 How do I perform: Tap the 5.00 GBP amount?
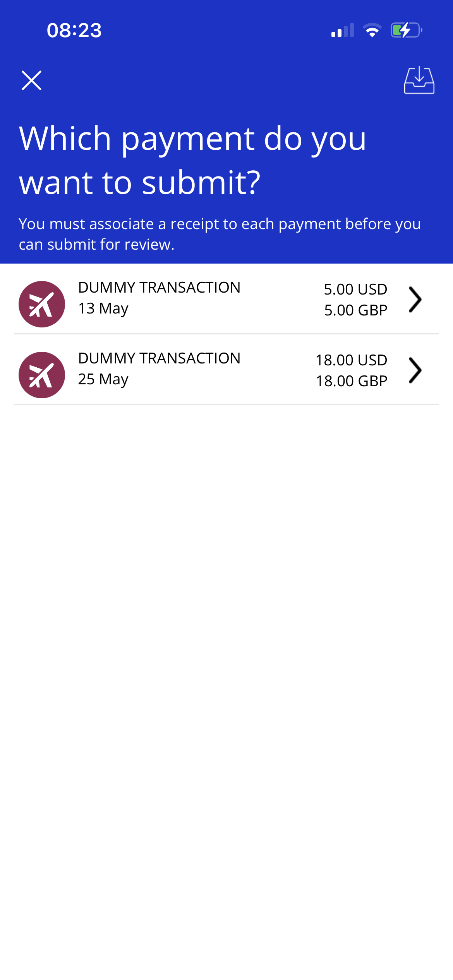pos(355,310)
